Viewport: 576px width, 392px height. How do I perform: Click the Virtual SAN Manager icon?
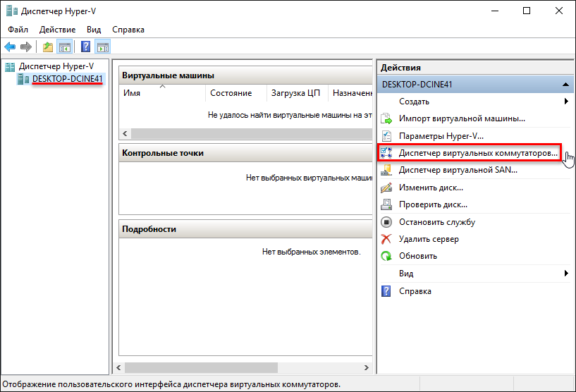(386, 170)
